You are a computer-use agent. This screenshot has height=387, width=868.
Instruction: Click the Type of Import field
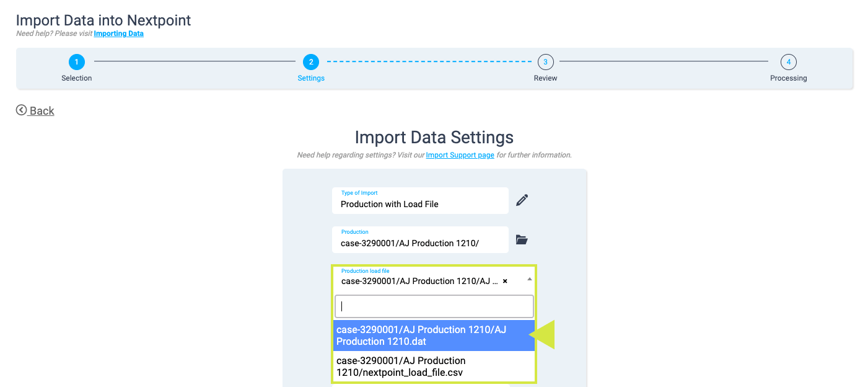point(420,201)
